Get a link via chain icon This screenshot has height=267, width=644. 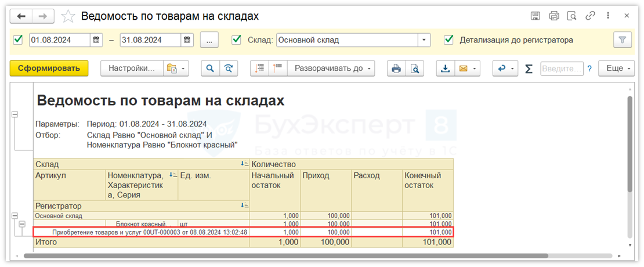pos(591,16)
